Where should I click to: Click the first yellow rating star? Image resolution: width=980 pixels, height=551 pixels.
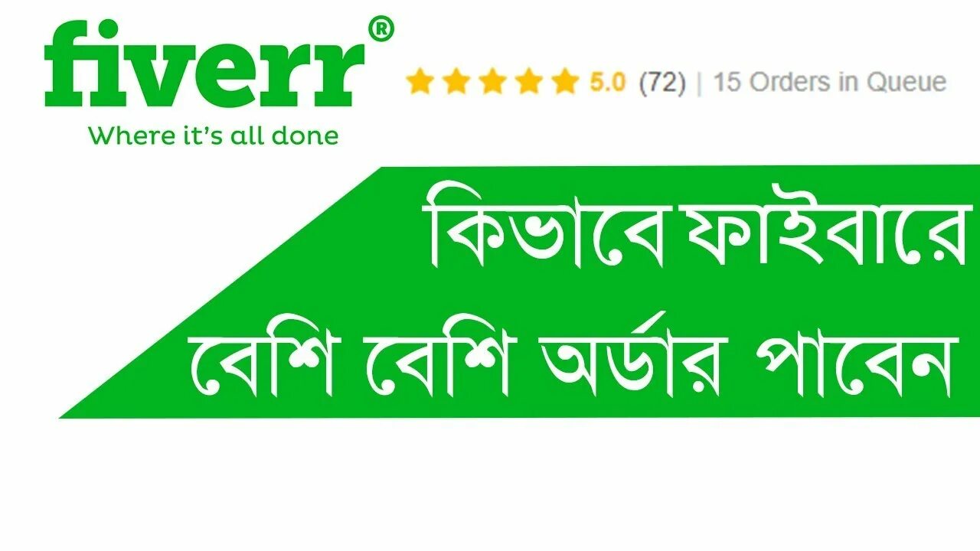[x=420, y=81]
